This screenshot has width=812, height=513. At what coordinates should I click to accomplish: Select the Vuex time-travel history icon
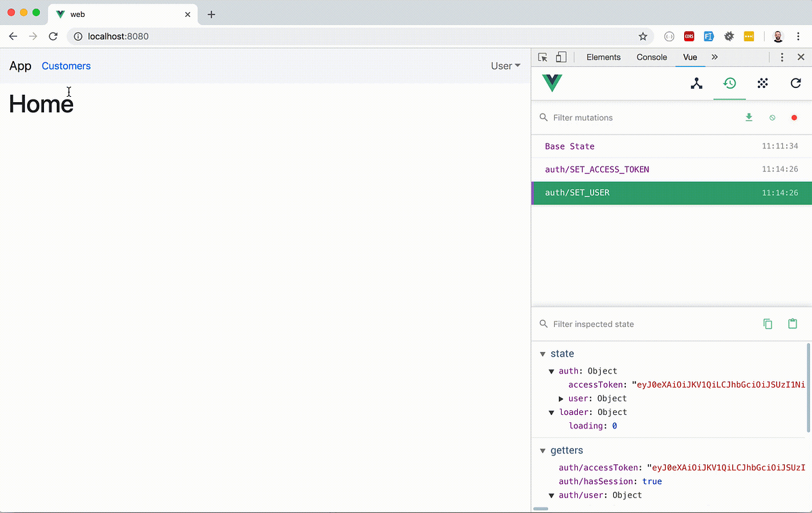pyautogui.click(x=729, y=83)
